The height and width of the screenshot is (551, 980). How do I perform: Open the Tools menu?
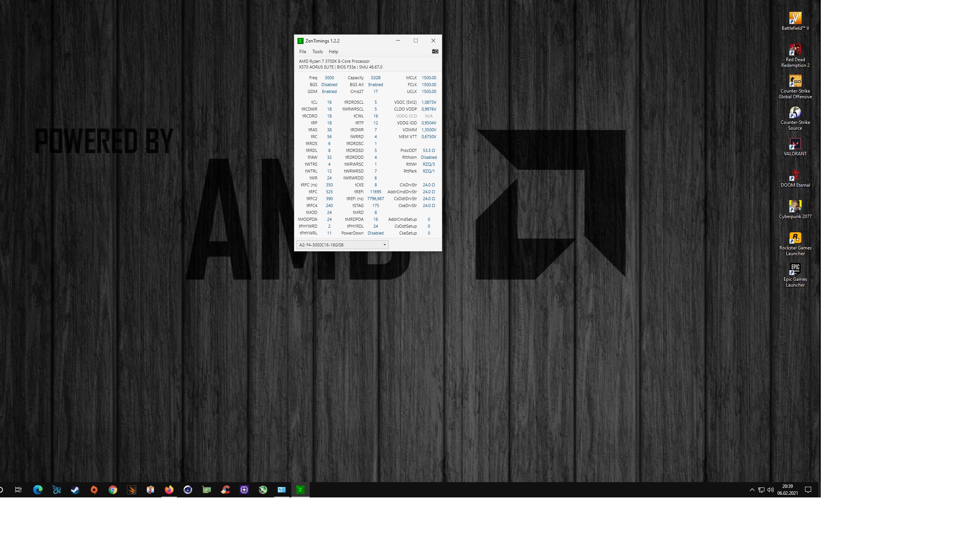(x=317, y=52)
